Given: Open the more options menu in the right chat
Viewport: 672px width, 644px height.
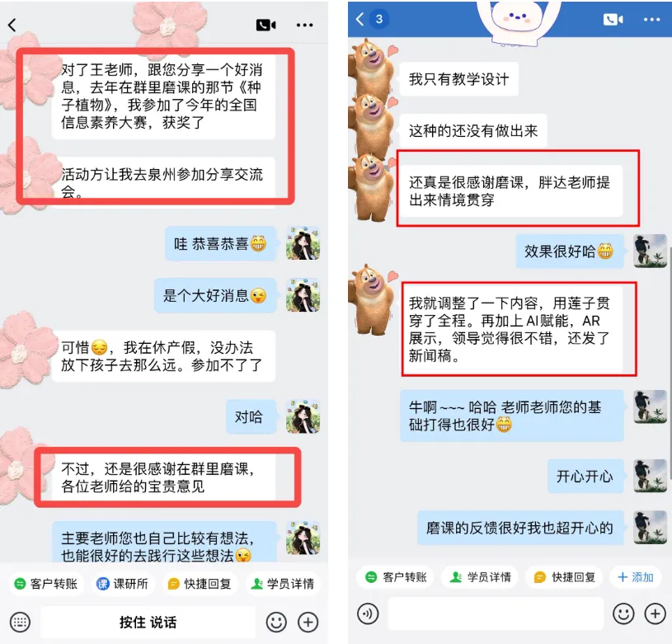Looking at the screenshot, I should (x=652, y=19).
